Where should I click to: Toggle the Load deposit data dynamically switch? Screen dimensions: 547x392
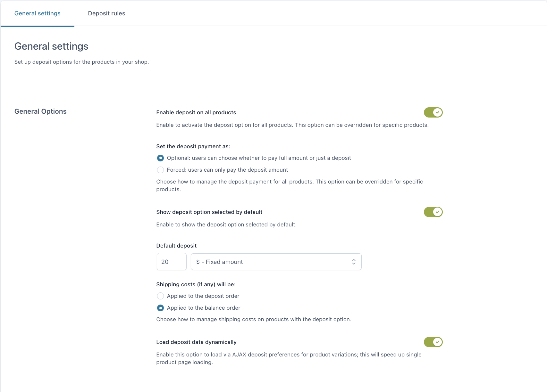click(433, 342)
